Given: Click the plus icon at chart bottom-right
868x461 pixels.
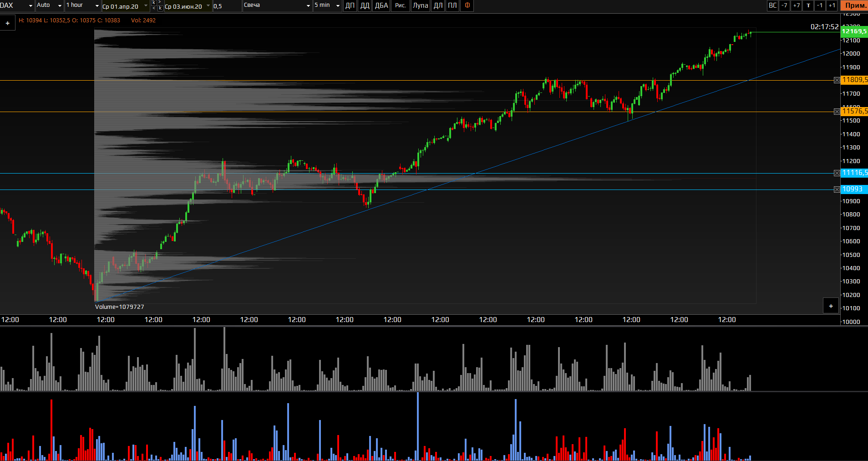Looking at the screenshot, I should coord(831,306).
